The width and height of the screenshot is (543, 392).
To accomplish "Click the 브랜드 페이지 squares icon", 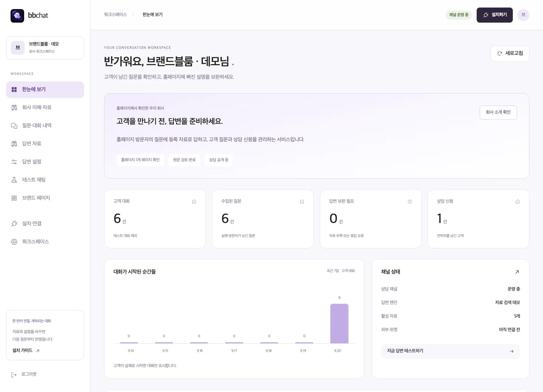I will [14, 198].
